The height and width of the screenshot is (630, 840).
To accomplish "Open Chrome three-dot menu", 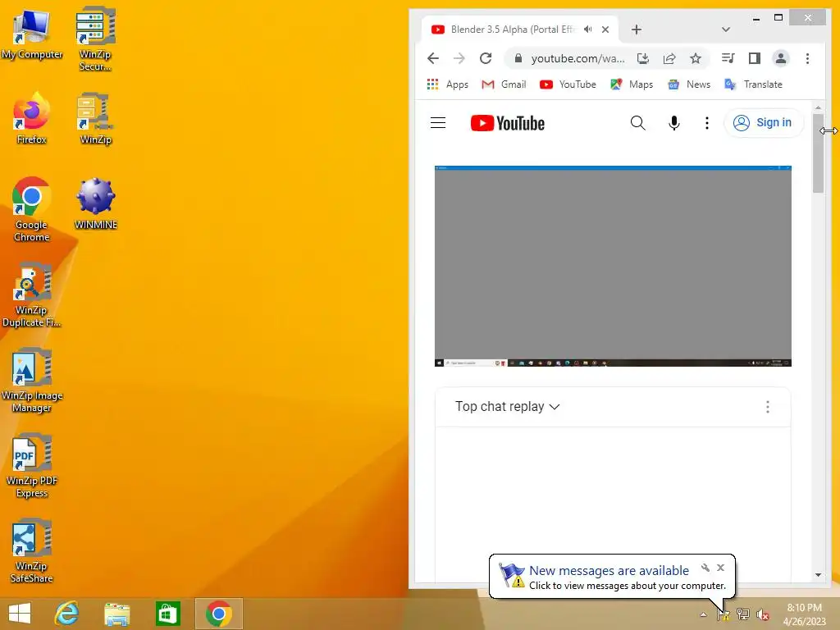I will click(807, 58).
